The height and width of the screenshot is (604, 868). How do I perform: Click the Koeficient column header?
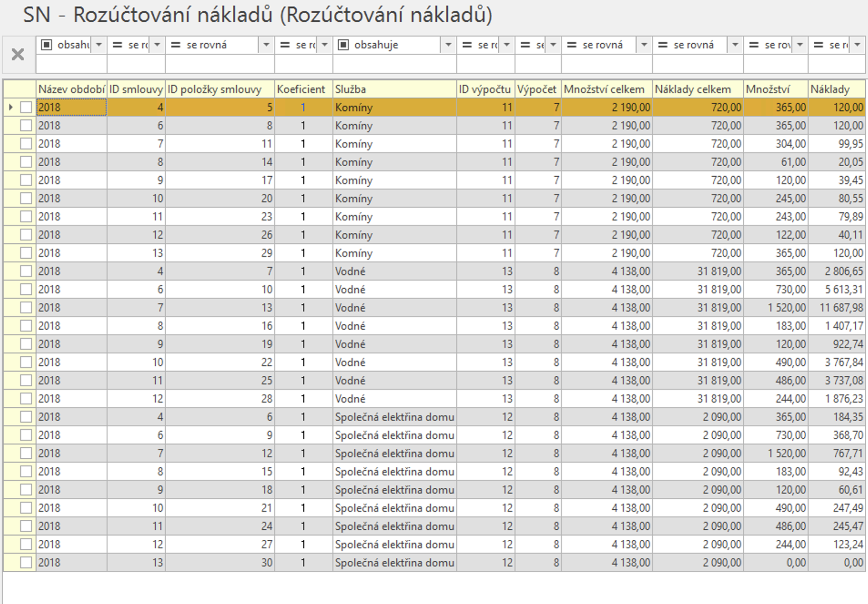303,89
